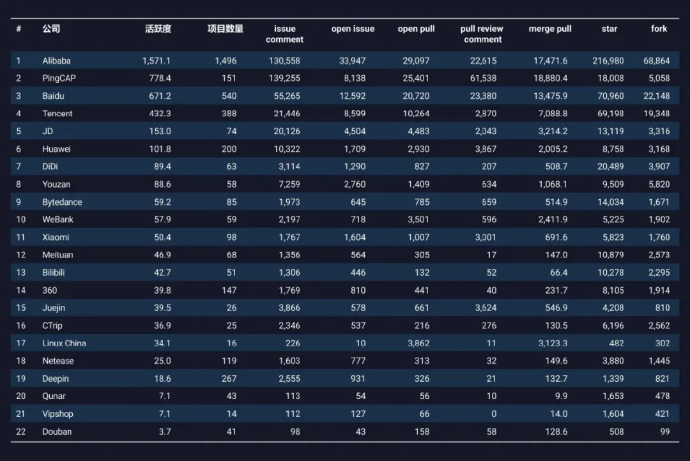Click WeBank's open pull value 3,501

tap(418, 220)
